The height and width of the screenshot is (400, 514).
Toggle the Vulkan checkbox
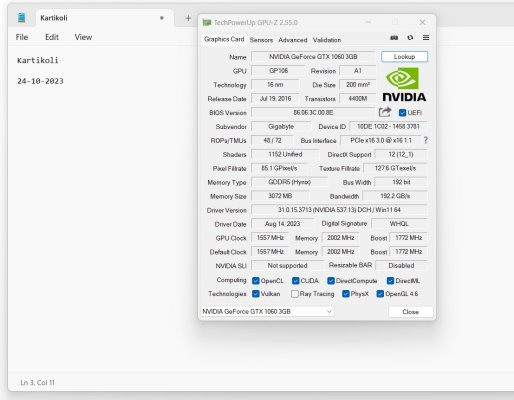(x=256, y=294)
